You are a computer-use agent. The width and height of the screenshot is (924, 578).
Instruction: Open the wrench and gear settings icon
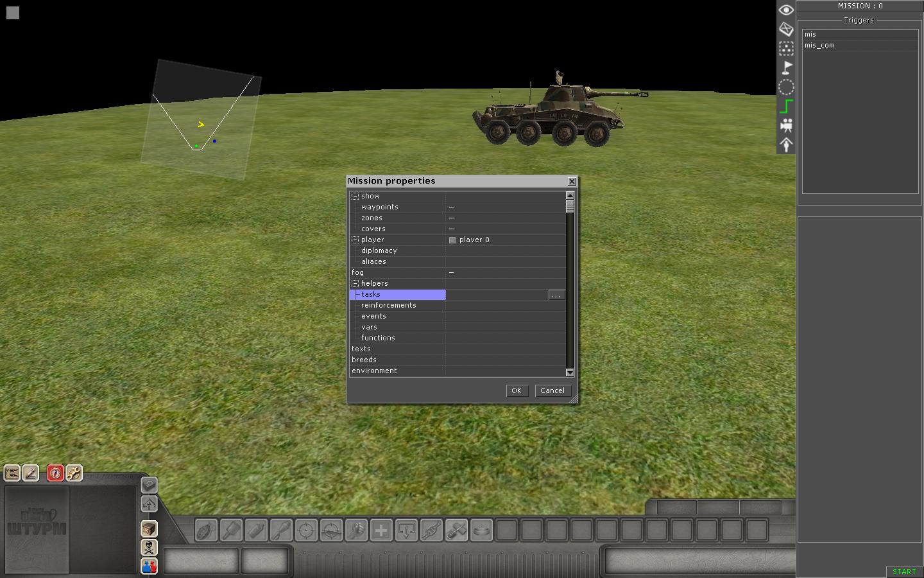coord(74,473)
